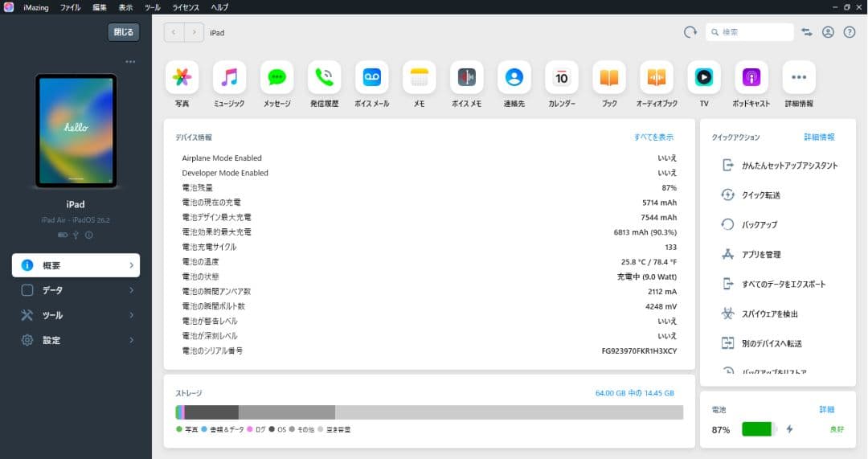Open device options ellipsis above iPad image
Image resolution: width=868 pixels, height=459 pixels.
click(130, 61)
